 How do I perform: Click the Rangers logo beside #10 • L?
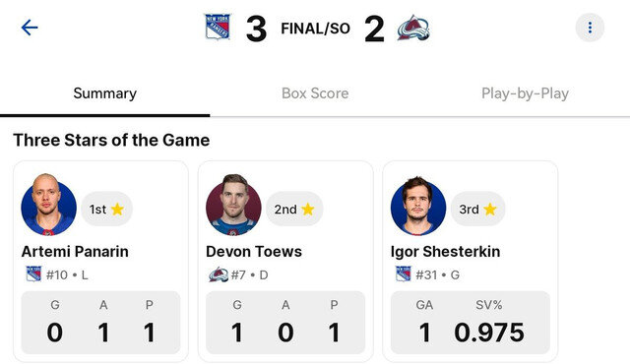coord(33,274)
